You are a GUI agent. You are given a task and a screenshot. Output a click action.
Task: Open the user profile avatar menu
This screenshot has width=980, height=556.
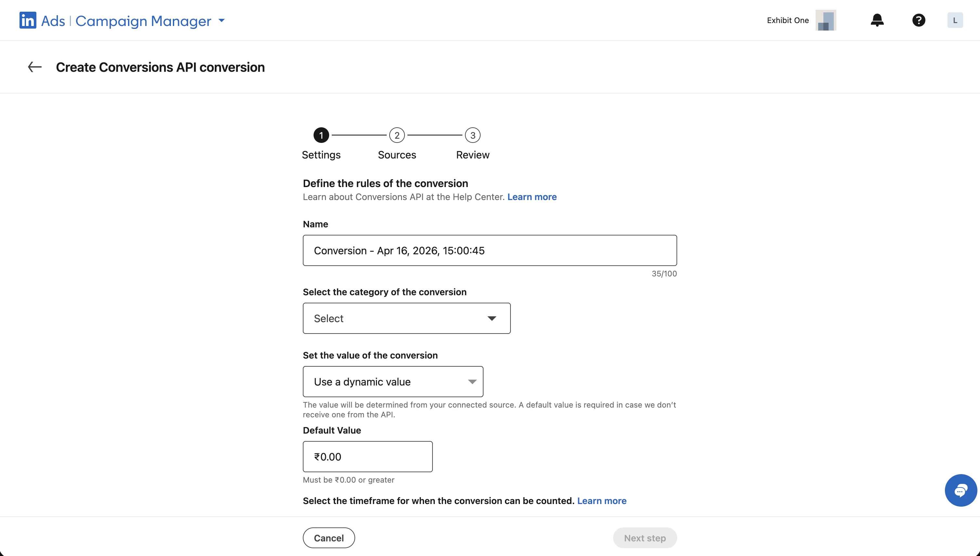[x=955, y=20]
